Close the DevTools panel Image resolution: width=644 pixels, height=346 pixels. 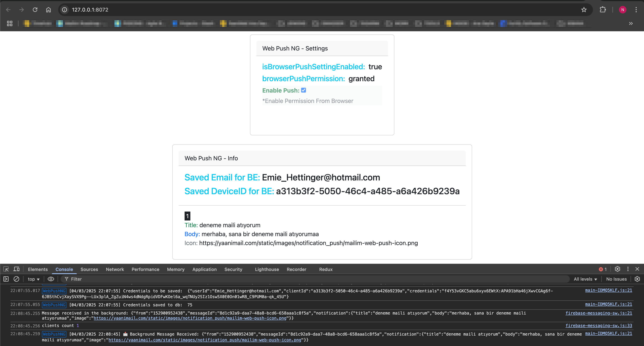(637, 269)
